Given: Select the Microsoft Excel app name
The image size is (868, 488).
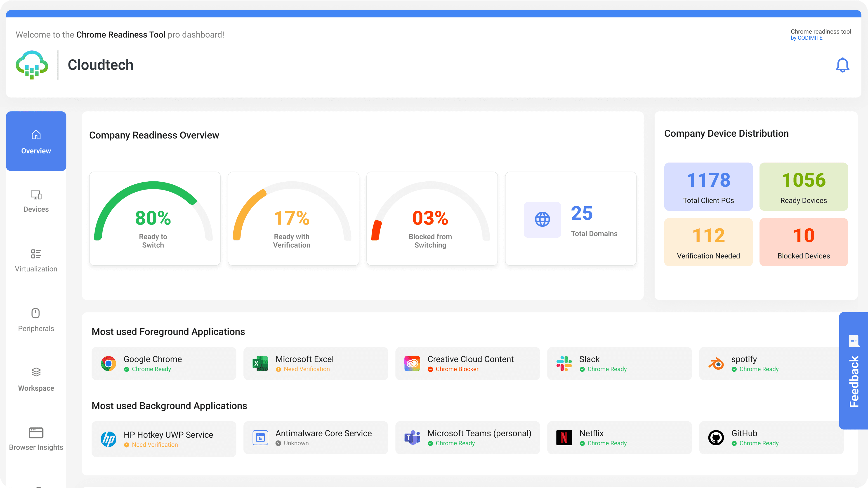Looking at the screenshot, I should click(x=305, y=359).
